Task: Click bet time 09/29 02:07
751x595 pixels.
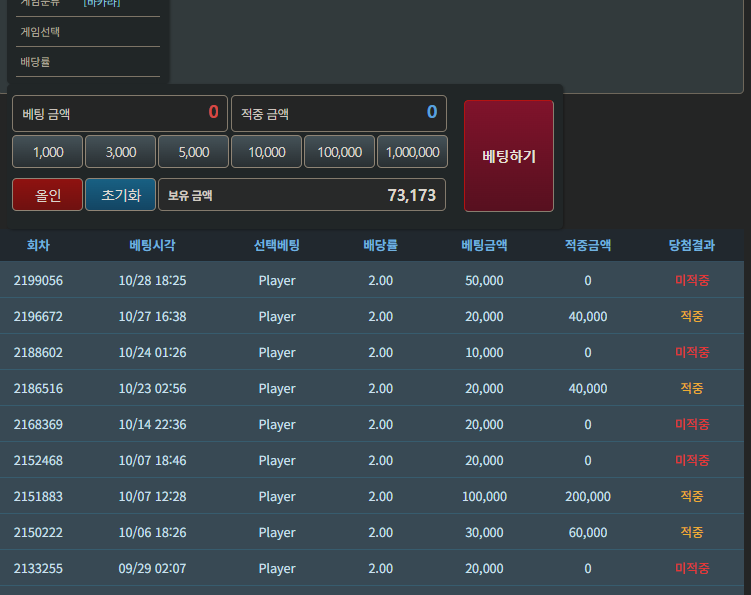Action: (x=152, y=568)
